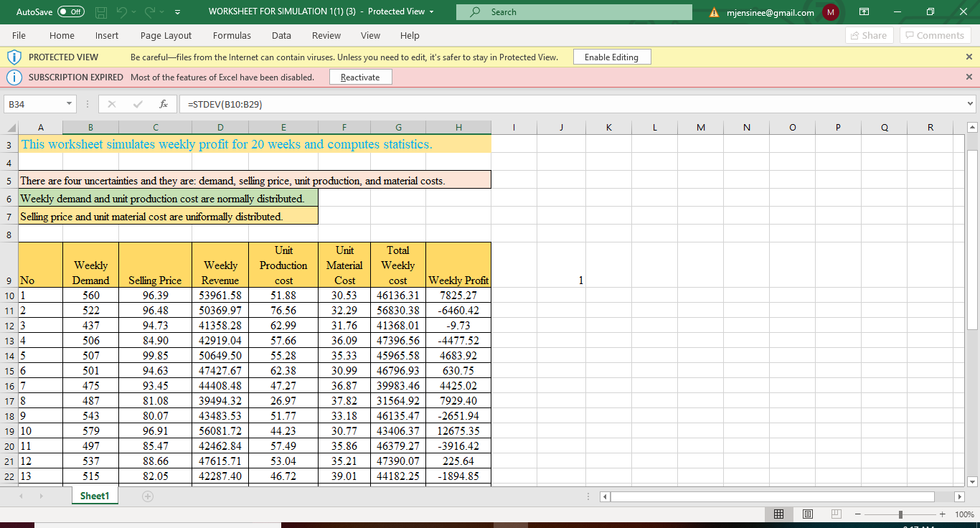980x528 pixels.
Task: Open the View tab
Action: (370, 35)
